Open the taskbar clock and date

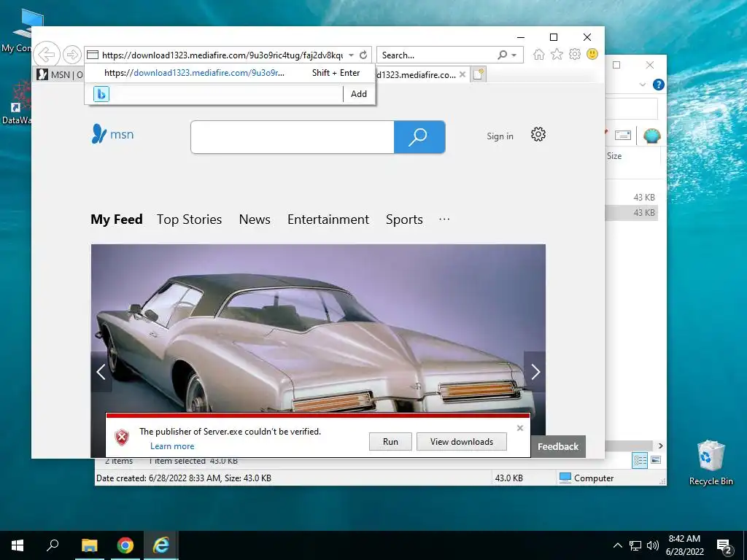point(684,545)
